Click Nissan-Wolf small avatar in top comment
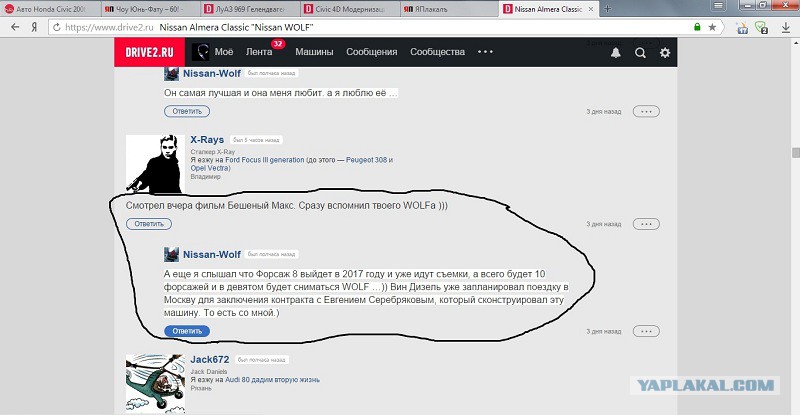Viewport: 800px width, 415px height. pos(171,74)
